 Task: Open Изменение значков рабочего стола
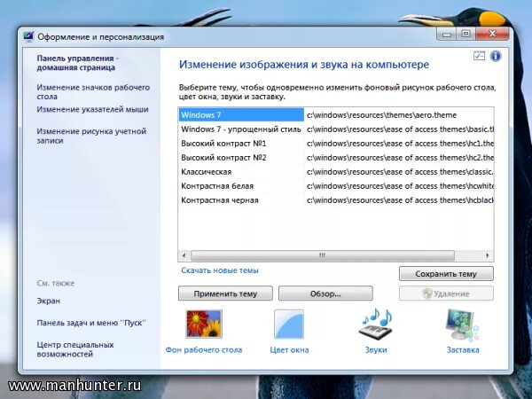pyautogui.click(x=93, y=92)
